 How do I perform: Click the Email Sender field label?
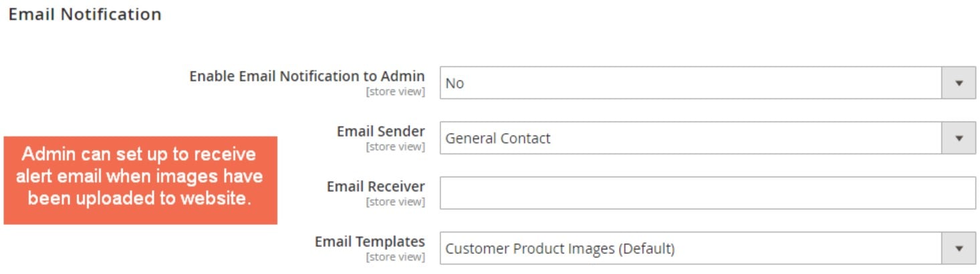pyautogui.click(x=381, y=131)
